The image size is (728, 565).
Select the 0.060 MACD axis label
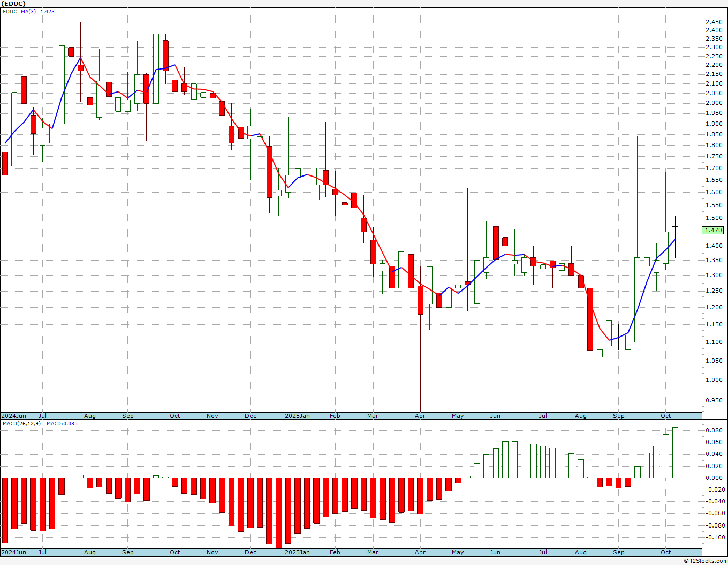[714, 442]
